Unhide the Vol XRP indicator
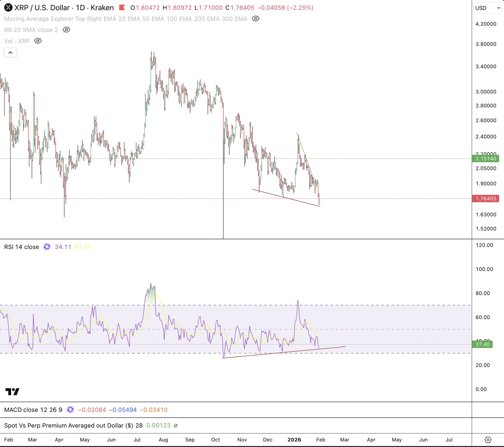The height and width of the screenshot is (447, 504). point(38,41)
